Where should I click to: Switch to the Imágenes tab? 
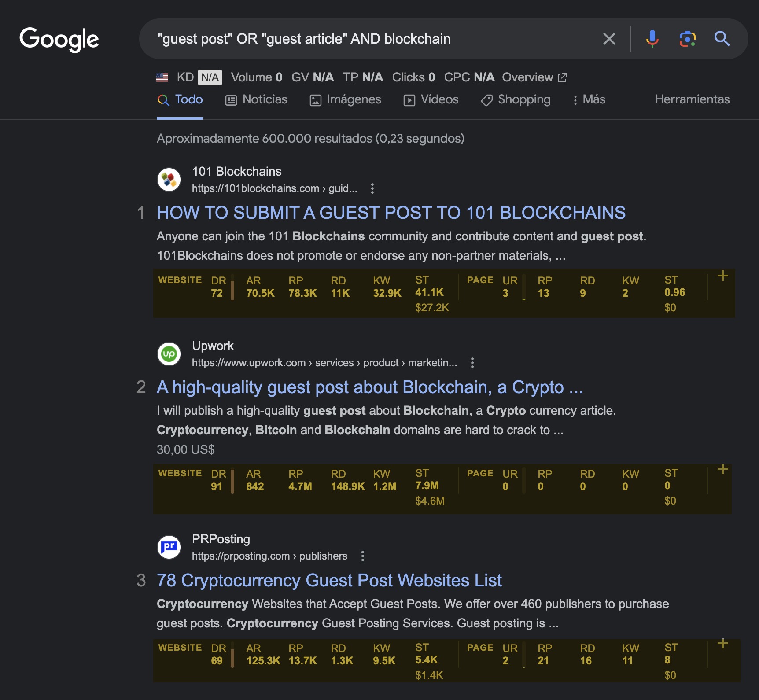[x=345, y=100]
